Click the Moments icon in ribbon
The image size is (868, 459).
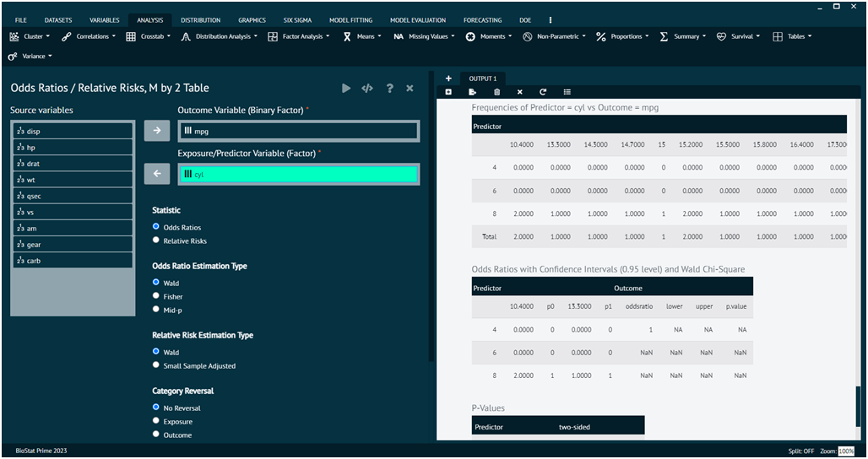[470, 36]
